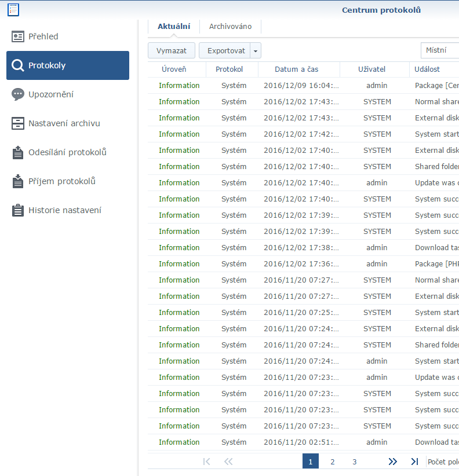459x476 pixels.
Task: Open the Místní source combo box
Action: pos(439,50)
